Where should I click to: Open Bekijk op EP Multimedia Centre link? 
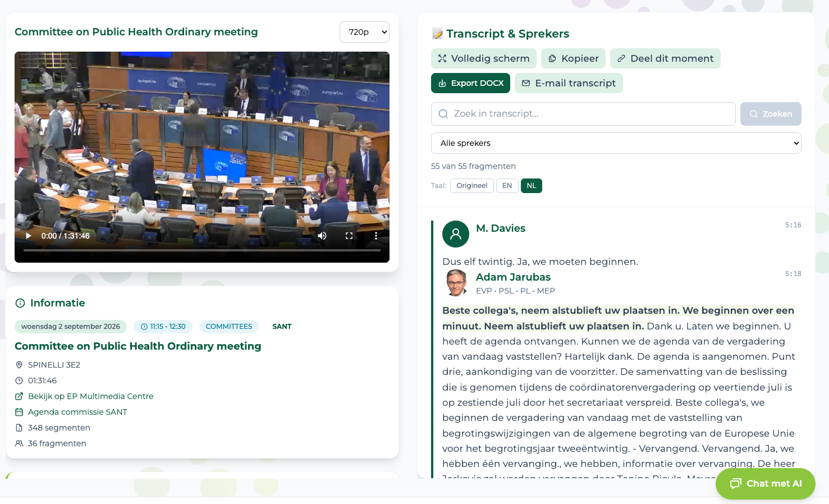[90, 396]
